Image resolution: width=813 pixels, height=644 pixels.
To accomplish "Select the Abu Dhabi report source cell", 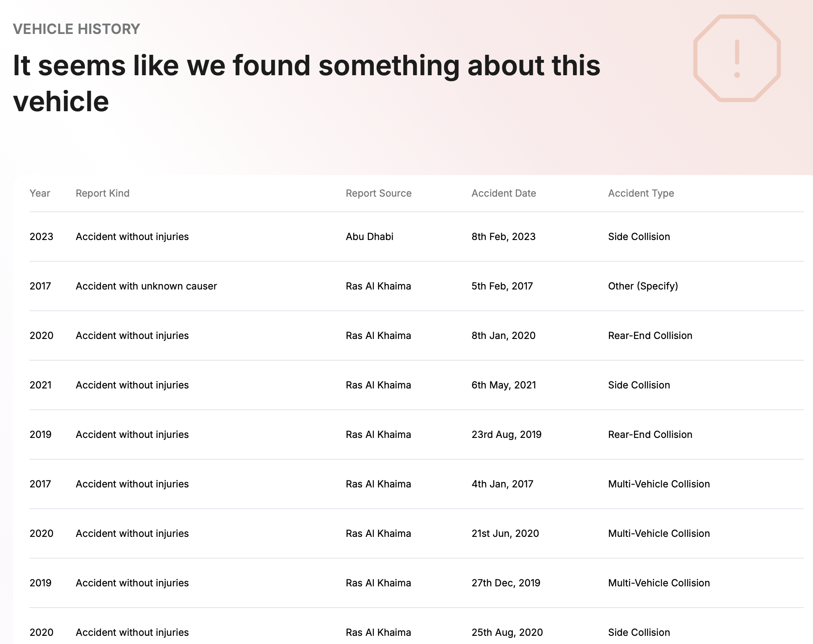I will coord(369,237).
